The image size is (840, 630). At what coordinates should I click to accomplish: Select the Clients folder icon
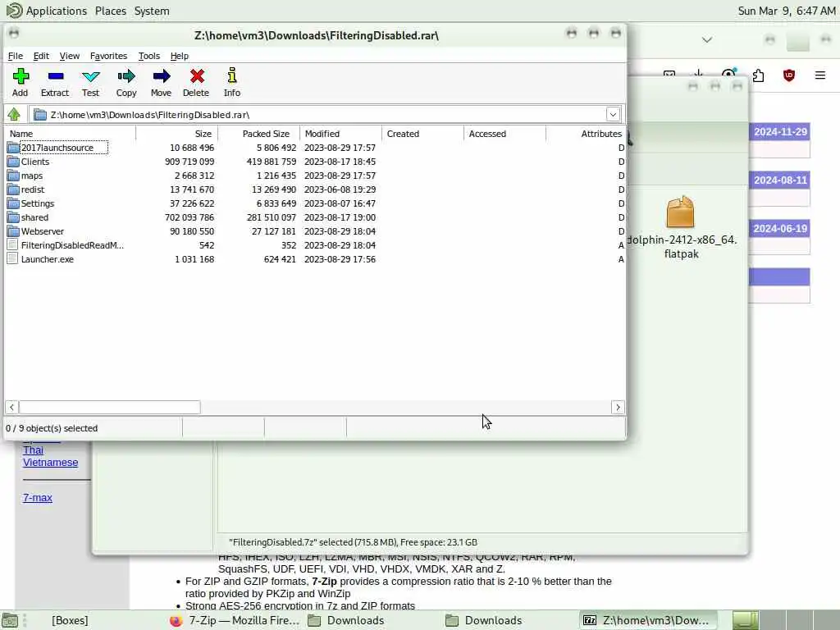(13, 162)
